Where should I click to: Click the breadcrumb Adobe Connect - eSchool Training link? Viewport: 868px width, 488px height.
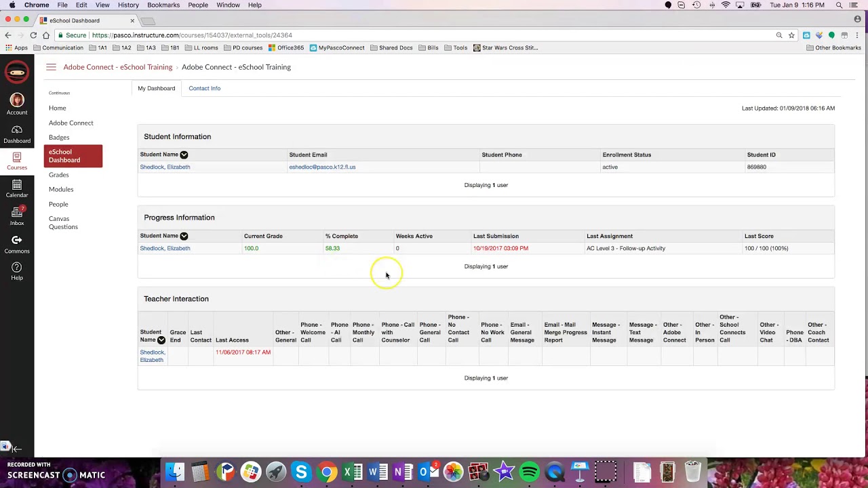coord(118,67)
